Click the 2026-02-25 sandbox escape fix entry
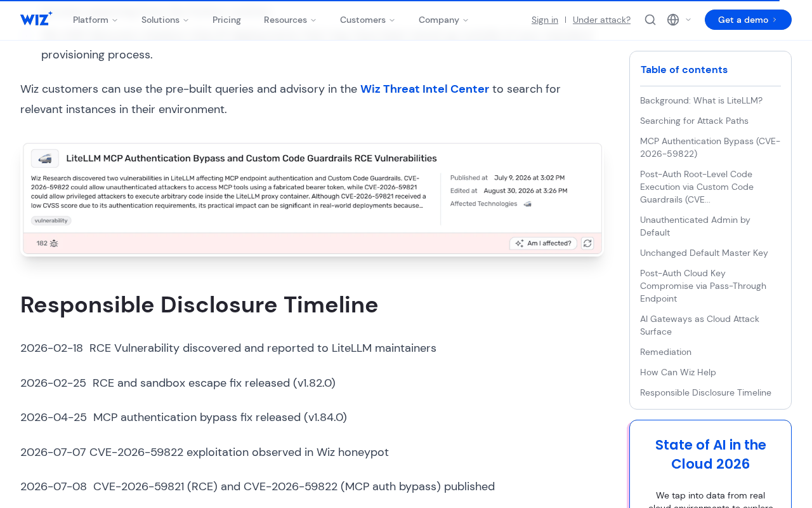 pyautogui.click(x=178, y=383)
